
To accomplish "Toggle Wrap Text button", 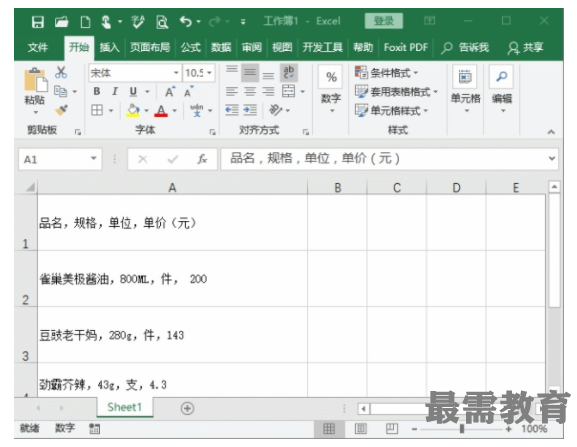I will (x=289, y=72).
